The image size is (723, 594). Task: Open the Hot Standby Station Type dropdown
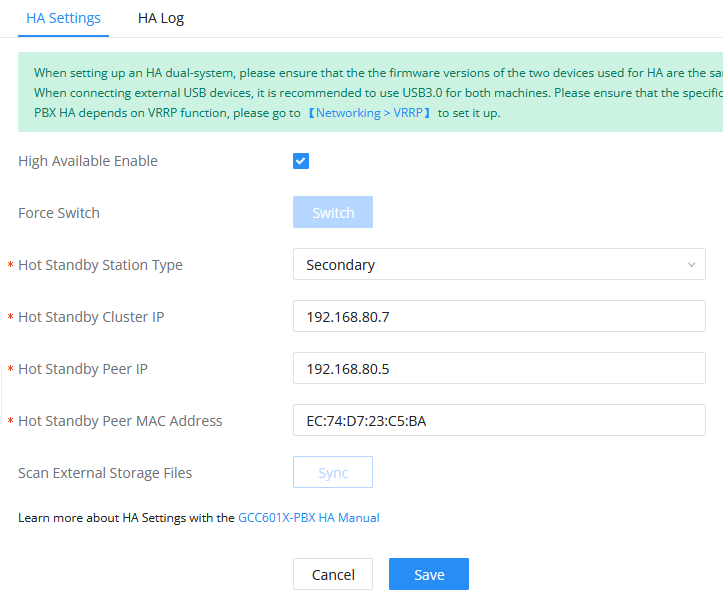pos(499,264)
